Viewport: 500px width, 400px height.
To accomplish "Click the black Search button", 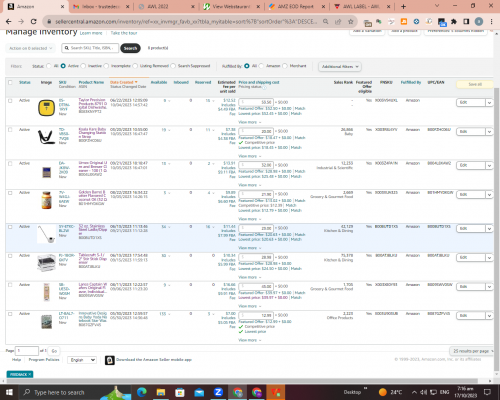I will point(130,48).
